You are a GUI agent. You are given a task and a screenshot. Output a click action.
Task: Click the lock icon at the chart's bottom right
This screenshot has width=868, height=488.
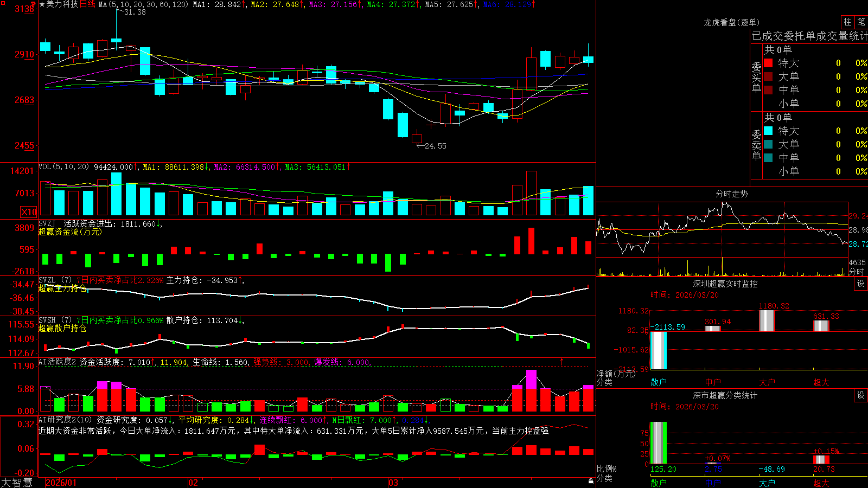(591, 481)
